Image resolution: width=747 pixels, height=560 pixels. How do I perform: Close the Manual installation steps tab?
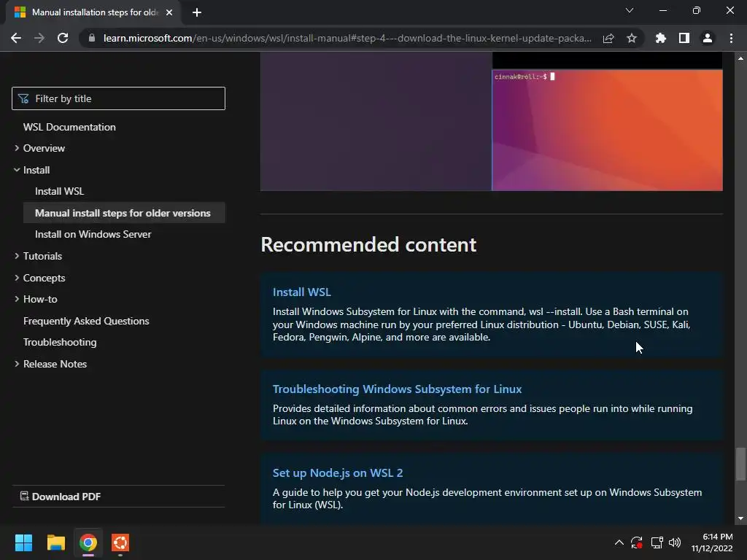169,12
